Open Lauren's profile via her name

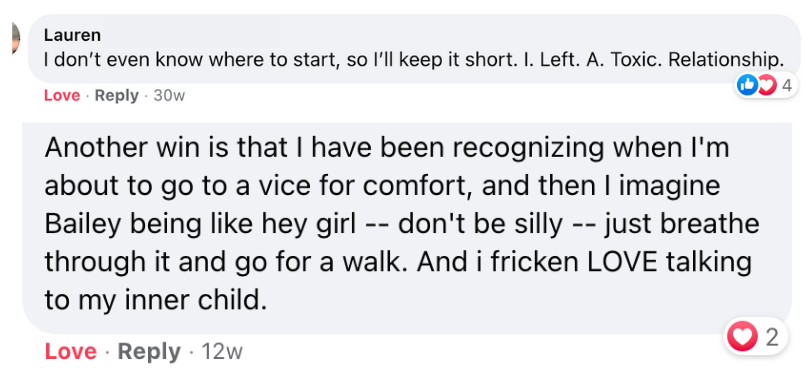click(72, 36)
